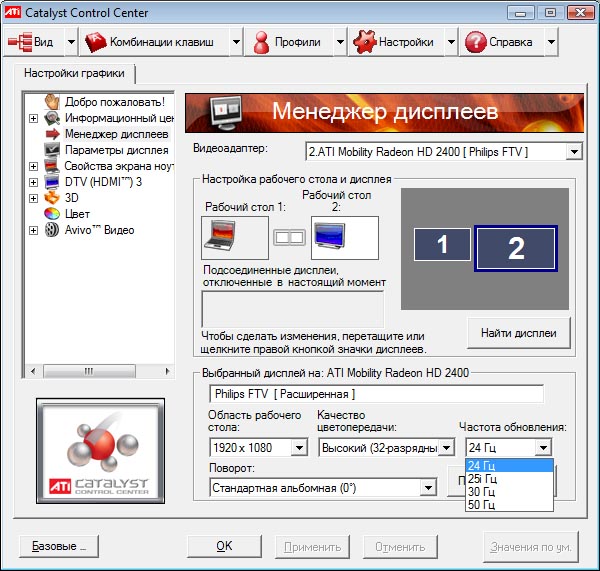This screenshot has height=571, width=600.
Task: Click the DTV (HDMI) 3 screen icon
Action: 52,182
